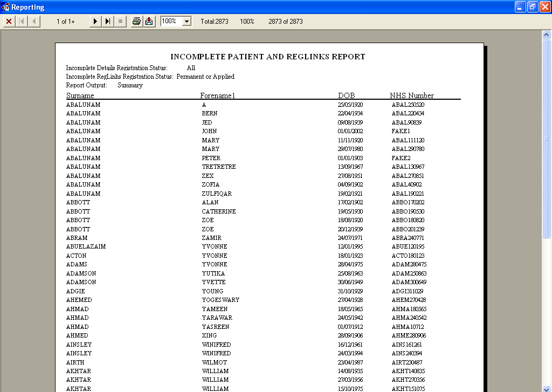Click the stop loading button in toolbar
The height and width of the screenshot is (392, 552).
point(120,22)
